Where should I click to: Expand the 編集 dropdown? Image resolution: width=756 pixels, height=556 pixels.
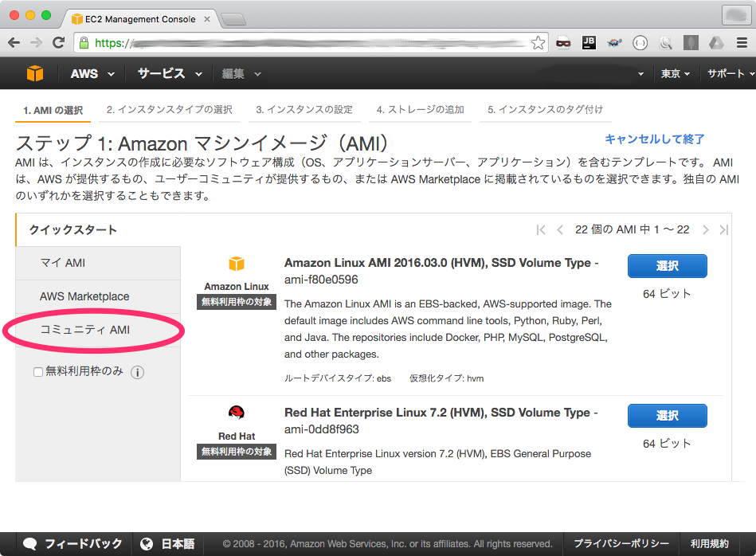pyautogui.click(x=241, y=74)
